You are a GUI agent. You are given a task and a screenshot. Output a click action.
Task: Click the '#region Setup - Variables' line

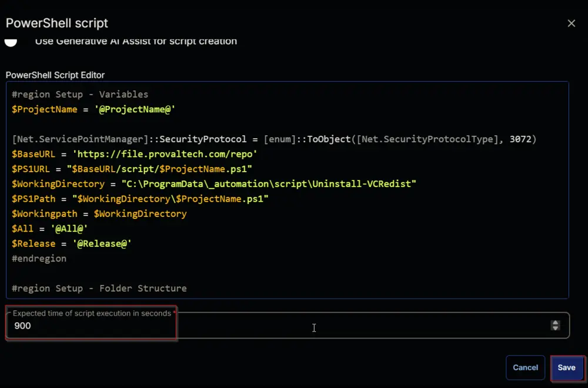tap(80, 95)
